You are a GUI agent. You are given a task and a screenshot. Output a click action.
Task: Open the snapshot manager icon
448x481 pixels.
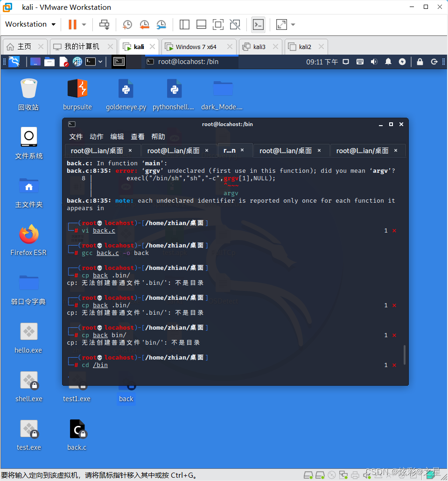pyautogui.click(x=161, y=25)
